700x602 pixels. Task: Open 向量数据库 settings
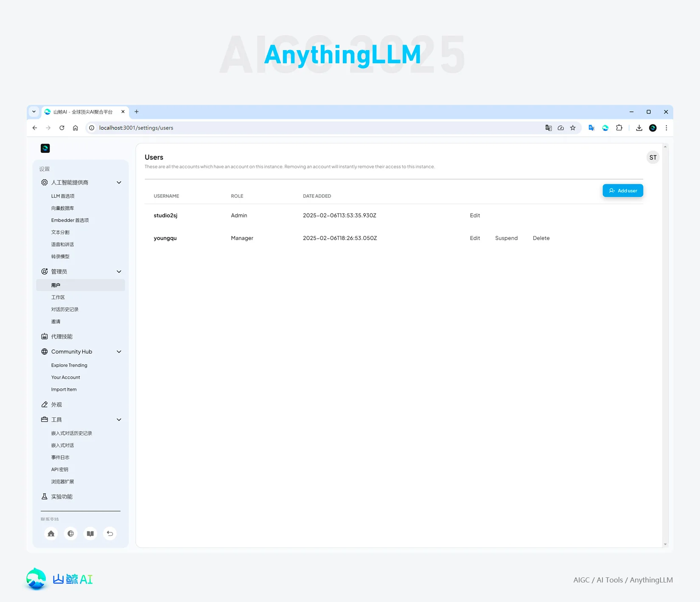[x=62, y=208]
